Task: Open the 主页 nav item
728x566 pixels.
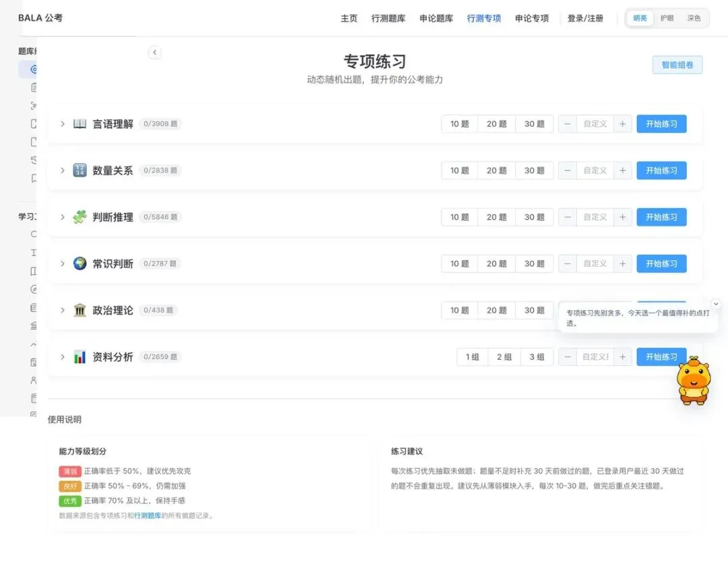Action: 348,18
